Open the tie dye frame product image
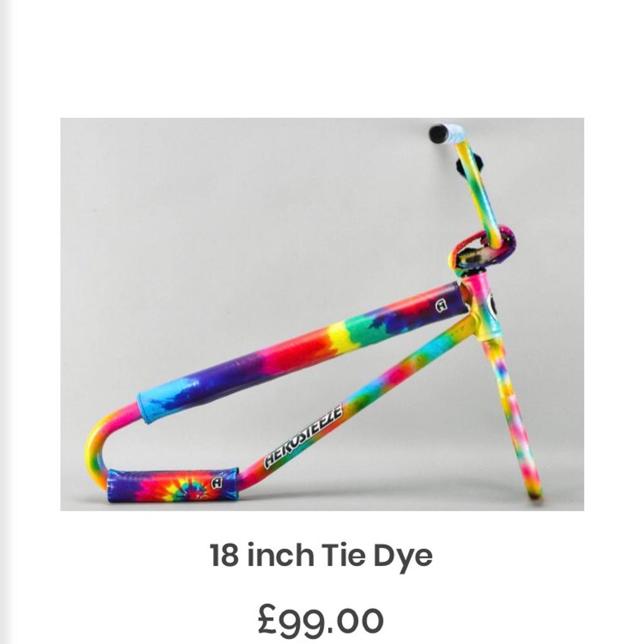Image resolution: width=644 pixels, height=644 pixels. point(322,314)
